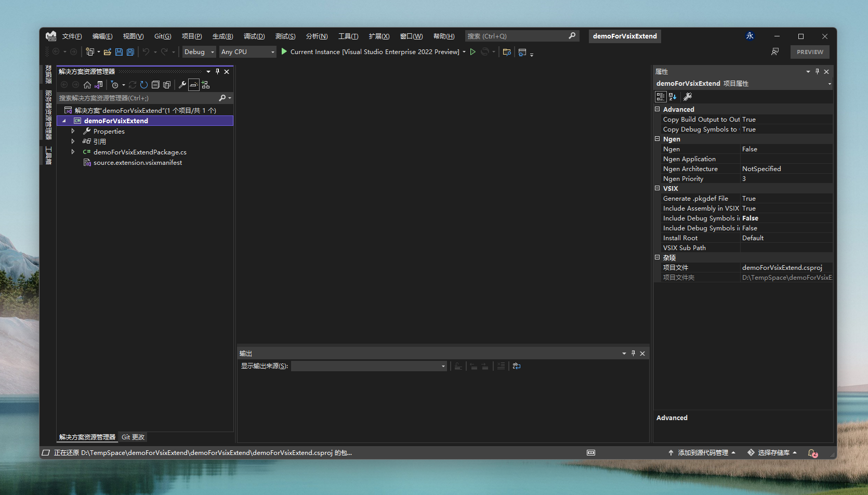The width and height of the screenshot is (868, 495).
Task: Click the Visual Studio logo icon
Action: (51, 36)
